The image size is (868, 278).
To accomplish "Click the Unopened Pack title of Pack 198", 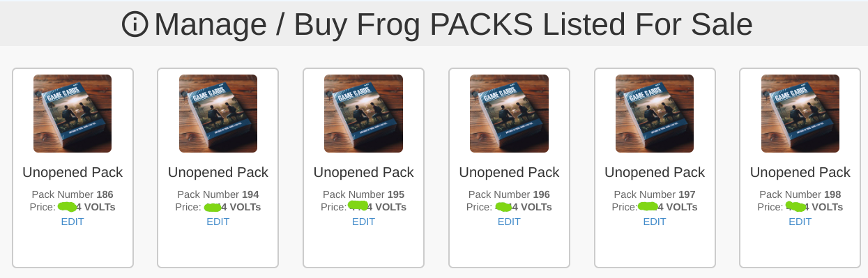I will tap(800, 172).
